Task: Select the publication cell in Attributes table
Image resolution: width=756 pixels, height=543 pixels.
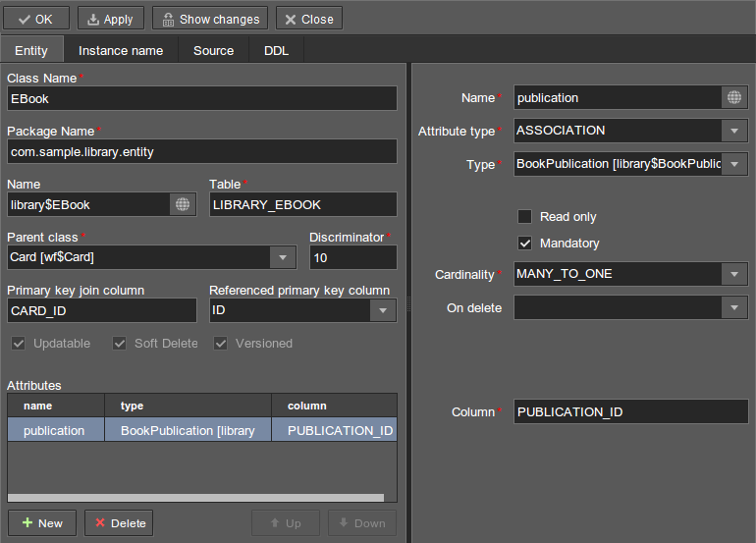Action: tap(56, 430)
